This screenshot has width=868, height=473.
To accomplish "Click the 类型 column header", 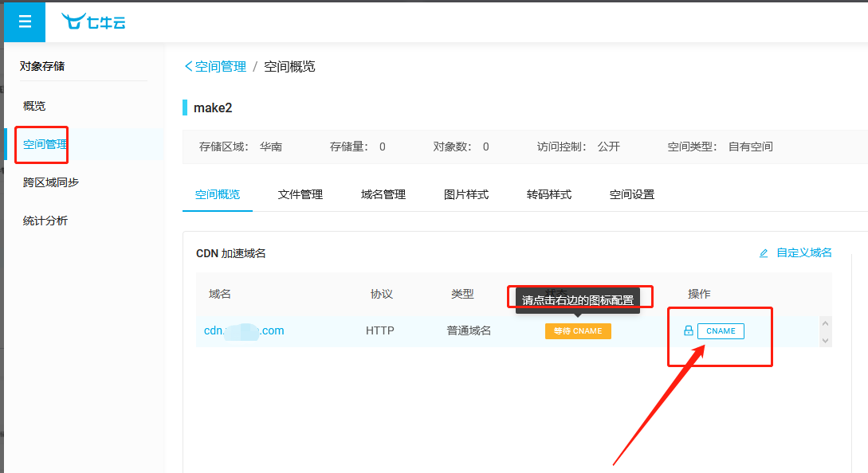I will coord(462,294).
